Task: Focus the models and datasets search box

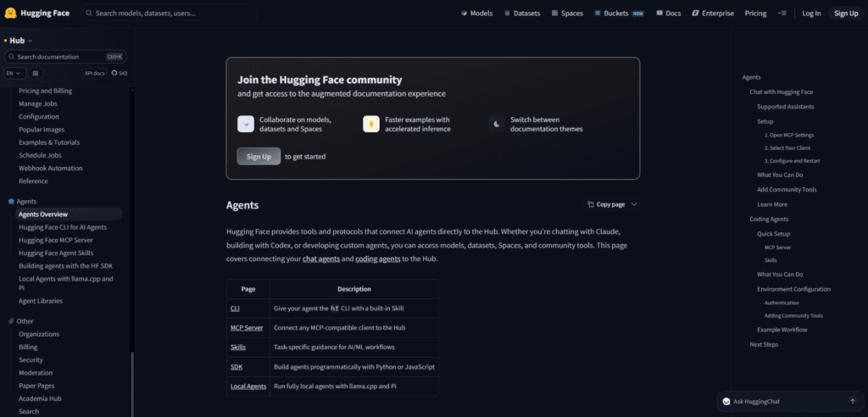Action: point(170,14)
